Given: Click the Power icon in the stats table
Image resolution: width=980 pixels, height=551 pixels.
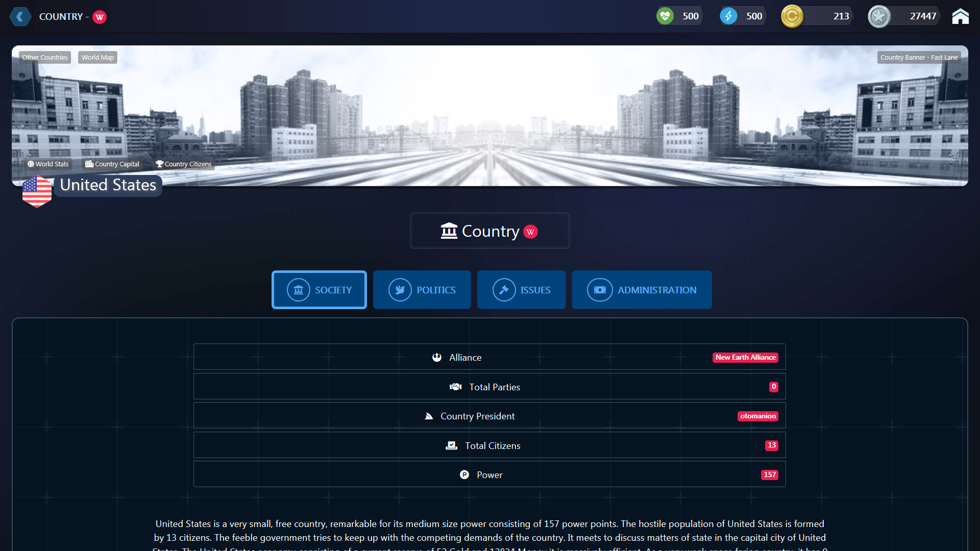Looking at the screenshot, I should 464,474.
